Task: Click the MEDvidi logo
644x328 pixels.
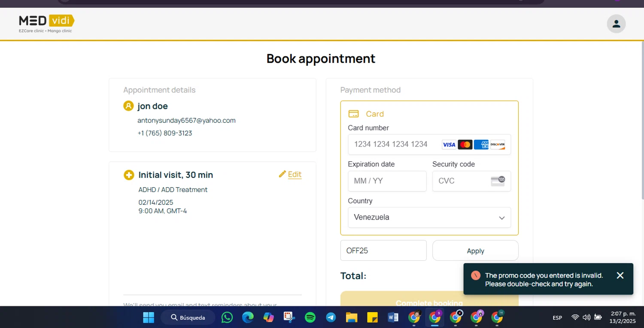Action: point(46,24)
